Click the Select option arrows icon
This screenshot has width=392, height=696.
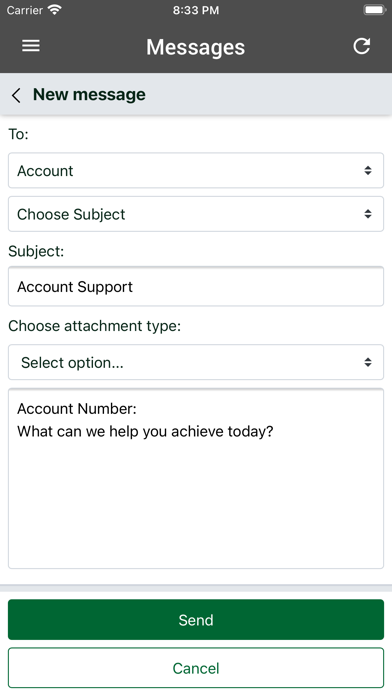pos(368,362)
